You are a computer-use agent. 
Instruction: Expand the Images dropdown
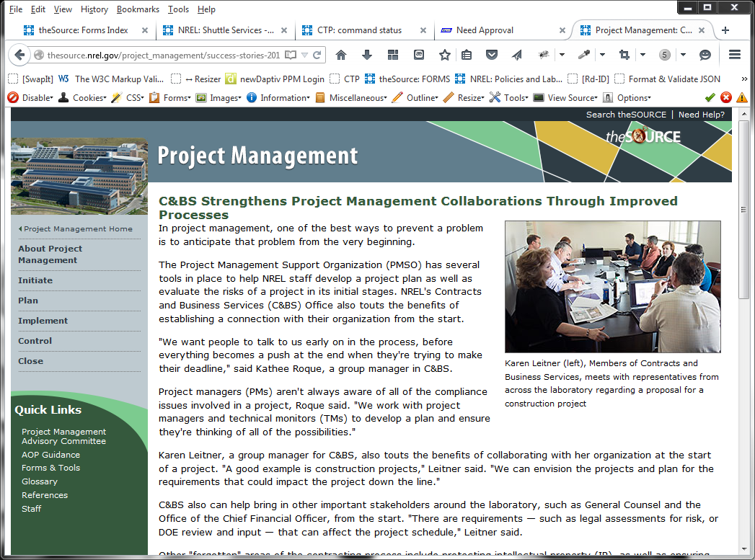tap(218, 98)
